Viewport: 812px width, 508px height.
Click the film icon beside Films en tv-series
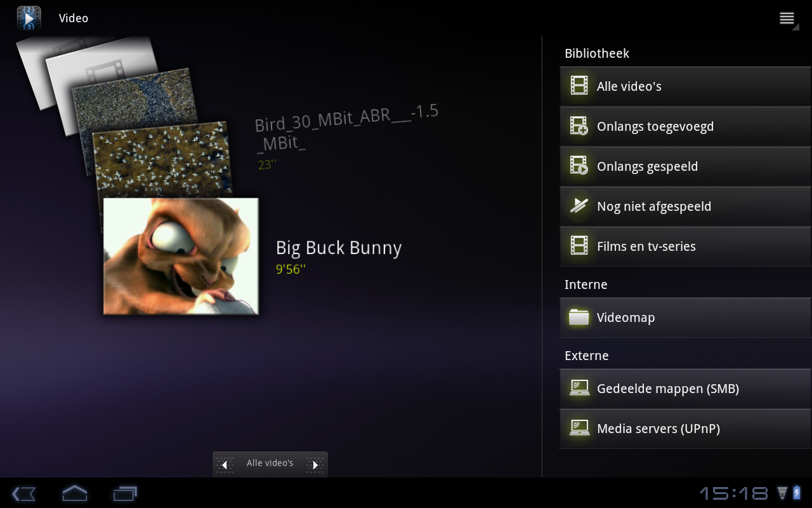[x=579, y=246]
